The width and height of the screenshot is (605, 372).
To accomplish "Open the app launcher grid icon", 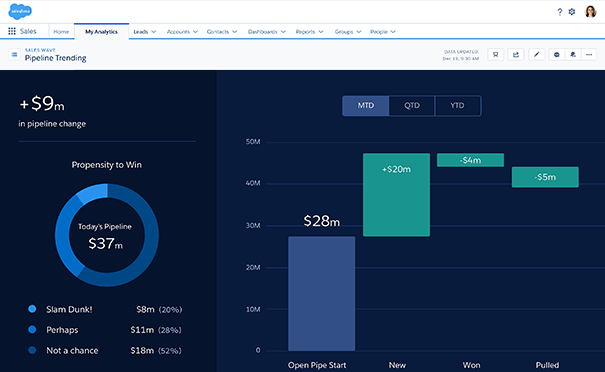I will [x=12, y=31].
